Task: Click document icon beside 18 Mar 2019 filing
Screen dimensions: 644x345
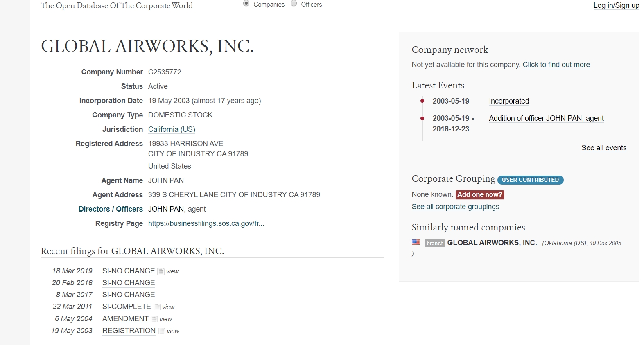Action: [161, 271]
